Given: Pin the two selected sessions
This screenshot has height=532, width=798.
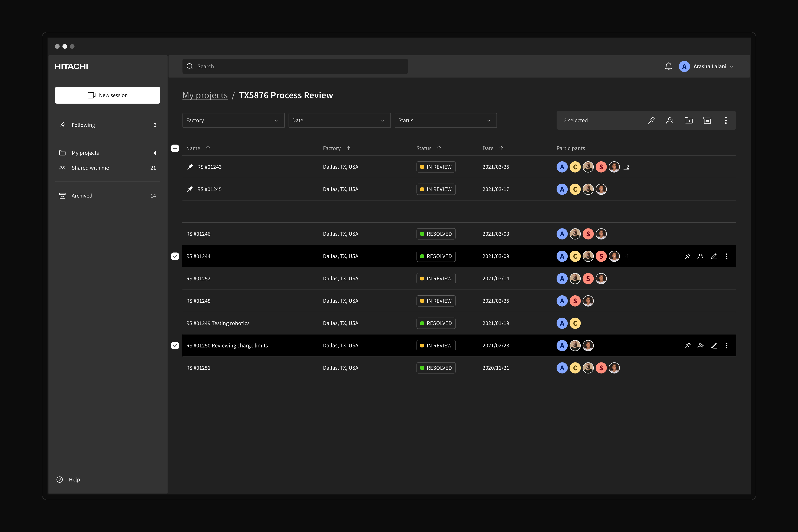Looking at the screenshot, I should (x=651, y=120).
